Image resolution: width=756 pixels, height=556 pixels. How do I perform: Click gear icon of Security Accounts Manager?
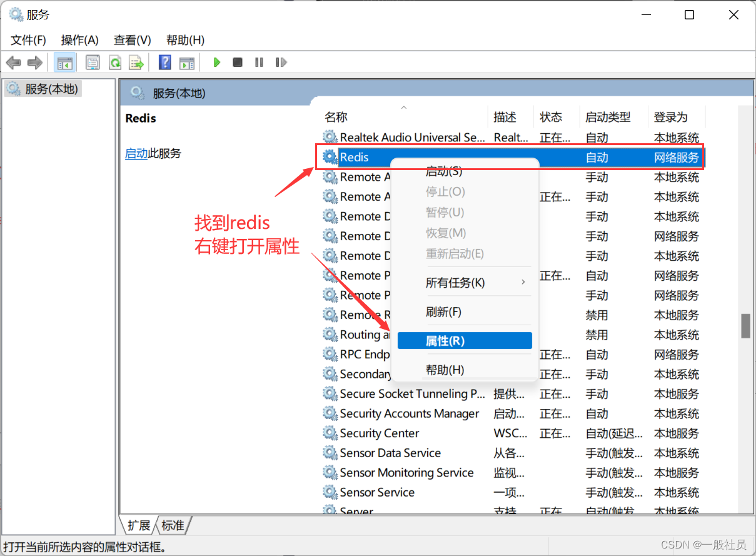tap(330, 413)
